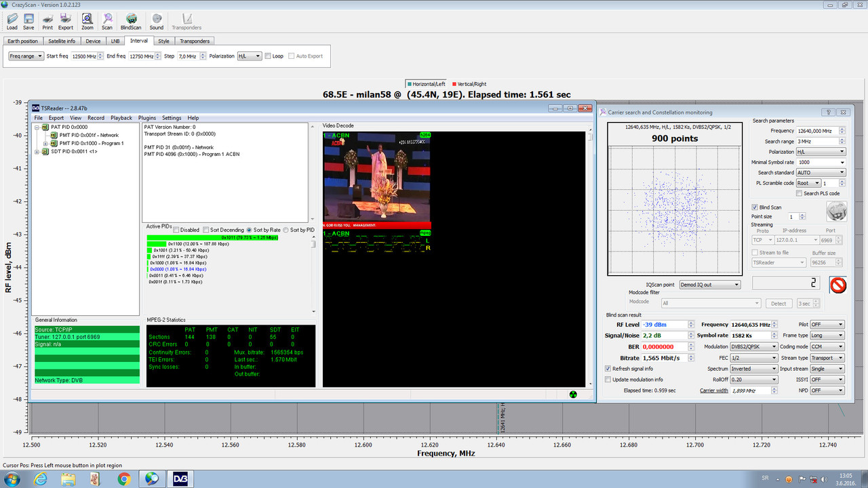Open the TSReader Settings menu

coord(172,118)
